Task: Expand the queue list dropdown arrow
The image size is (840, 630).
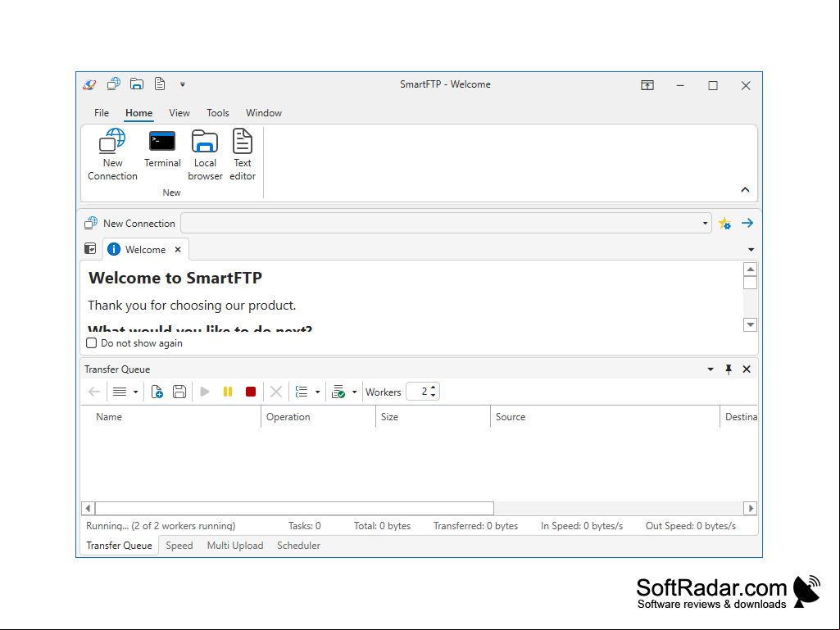Action: [x=135, y=392]
